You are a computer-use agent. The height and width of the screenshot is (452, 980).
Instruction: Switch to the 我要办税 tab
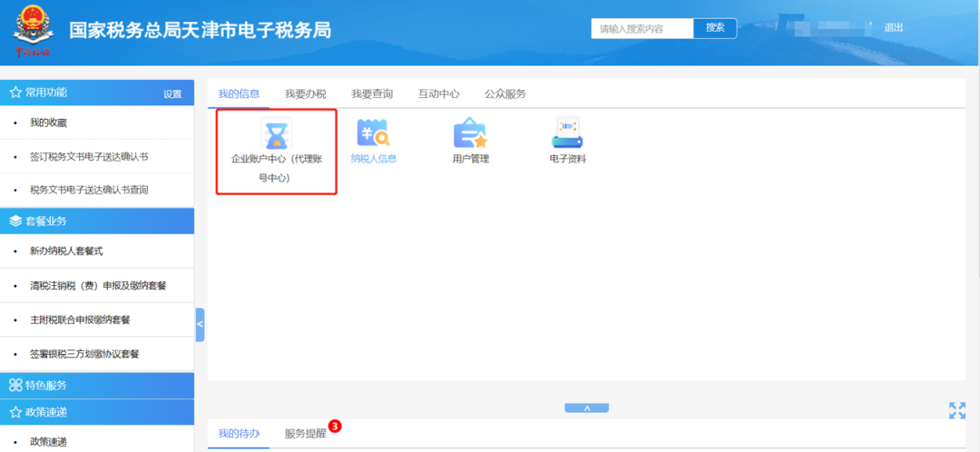click(x=305, y=93)
